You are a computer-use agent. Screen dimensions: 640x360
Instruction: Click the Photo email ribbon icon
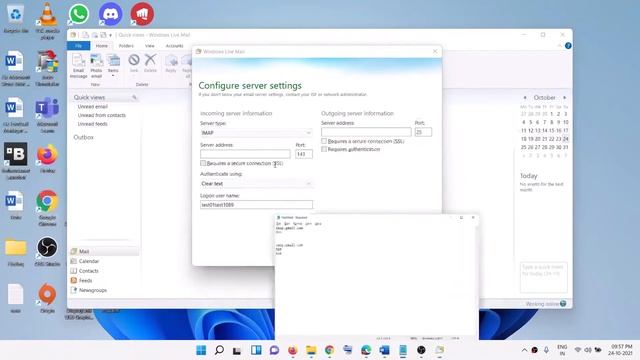tap(96, 65)
